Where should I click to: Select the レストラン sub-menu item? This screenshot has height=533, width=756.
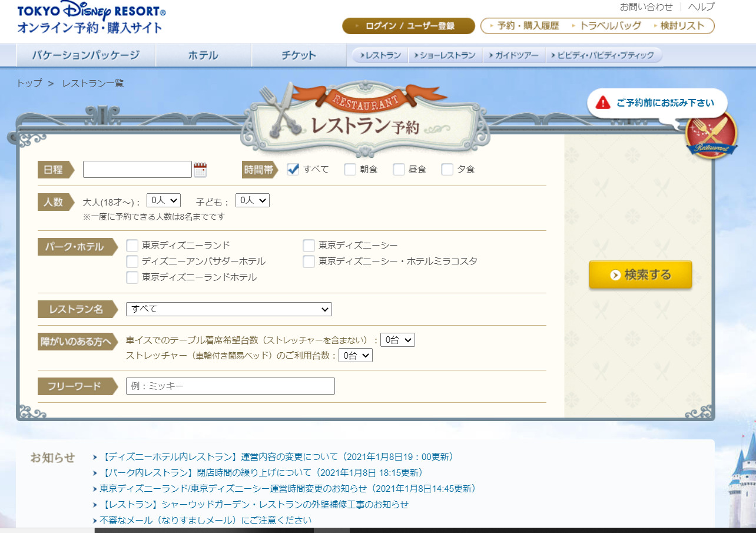point(380,55)
